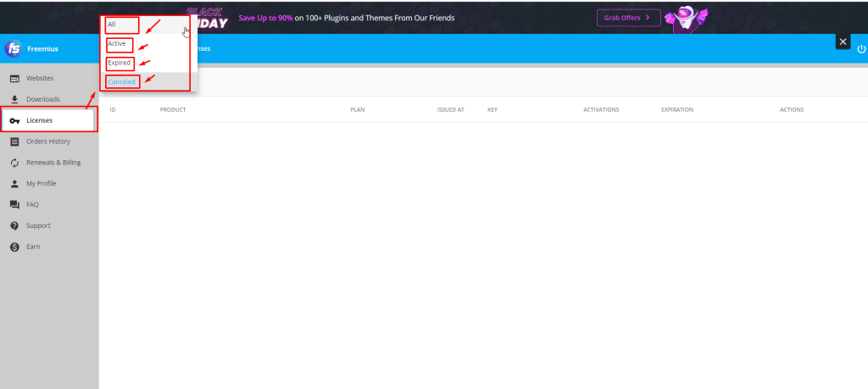This screenshot has width=868, height=389.
Task: Click the power logout icon
Action: pos(861,48)
